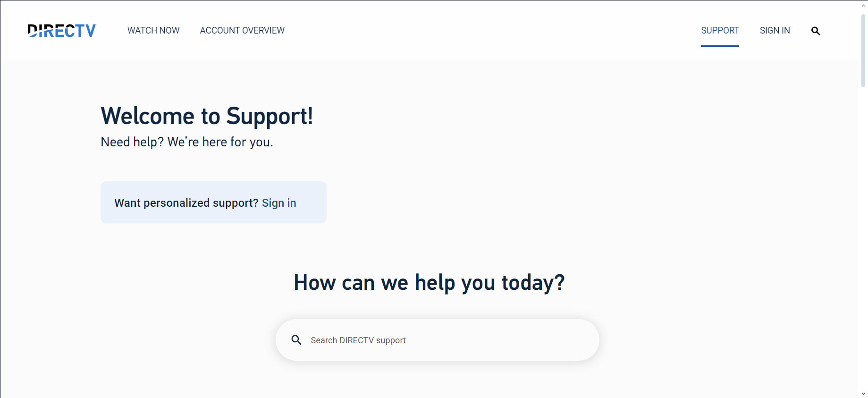Click the empty header space between the nav links
The height and width of the screenshot is (398, 868).
coord(491,31)
